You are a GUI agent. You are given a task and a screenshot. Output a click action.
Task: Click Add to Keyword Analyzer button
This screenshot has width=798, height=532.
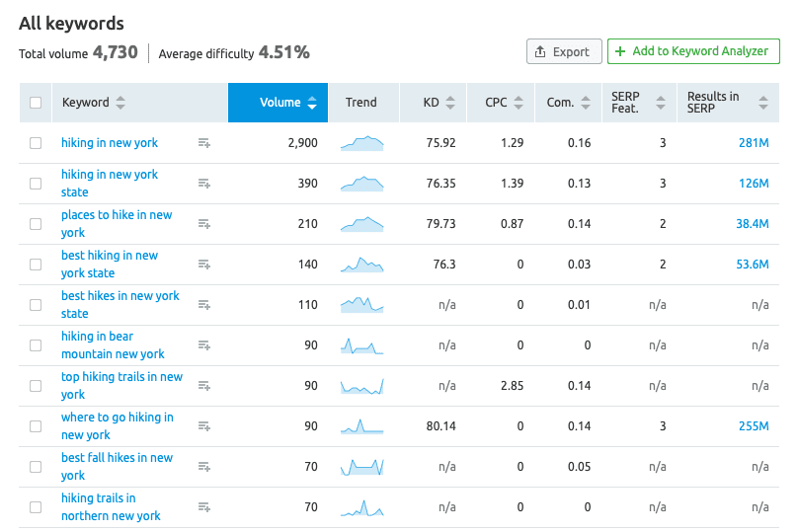coord(693,52)
